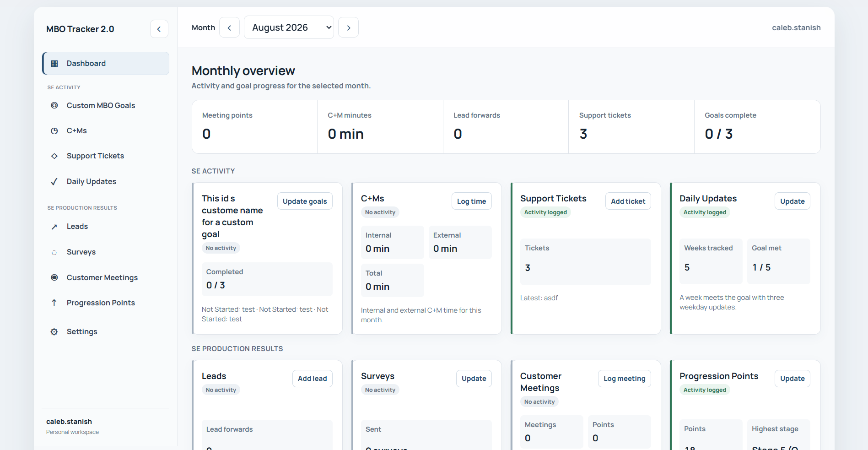Click the Support Tickets diamond icon
This screenshot has width=868, height=450.
[54, 156]
